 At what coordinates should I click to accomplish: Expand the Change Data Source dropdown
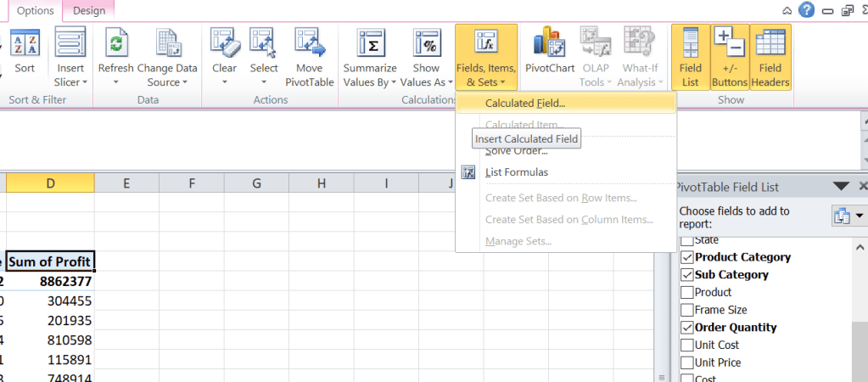[x=167, y=82]
